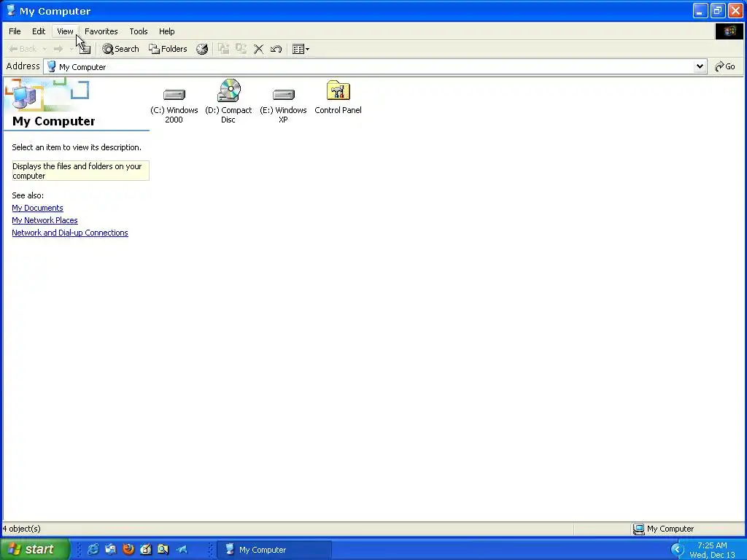This screenshot has width=747, height=560.
Task: Click the Start button
Action: coord(34,549)
